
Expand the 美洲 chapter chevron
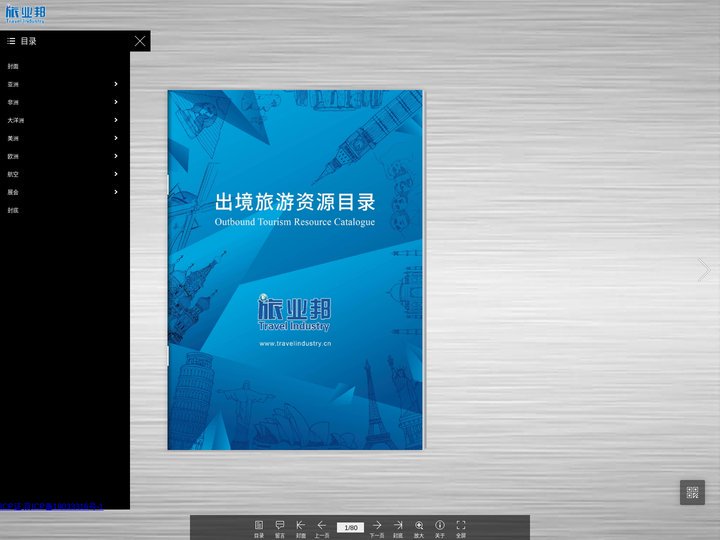[x=116, y=138]
